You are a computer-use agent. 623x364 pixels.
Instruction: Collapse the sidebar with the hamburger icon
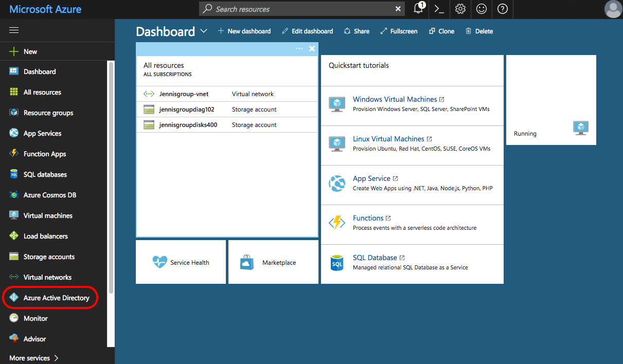click(14, 30)
